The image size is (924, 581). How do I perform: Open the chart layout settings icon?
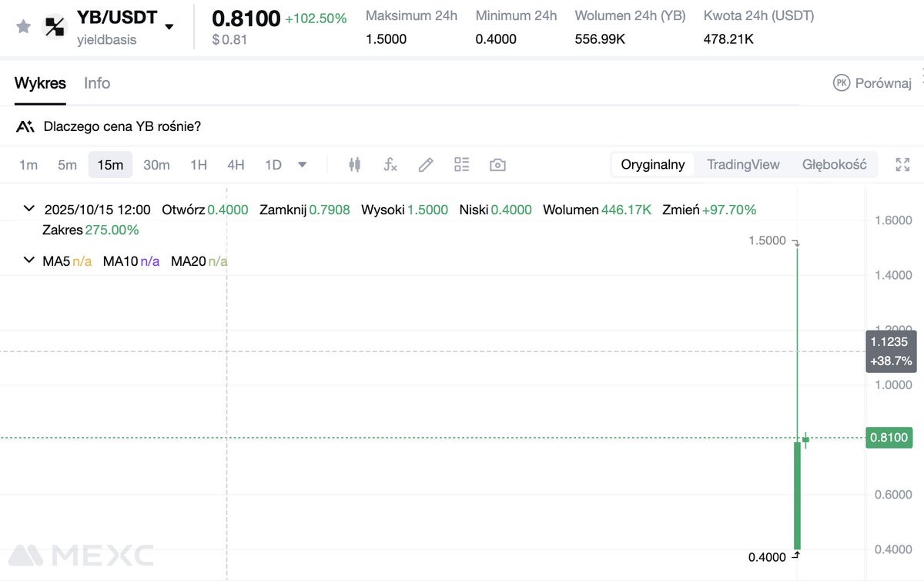point(462,164)
